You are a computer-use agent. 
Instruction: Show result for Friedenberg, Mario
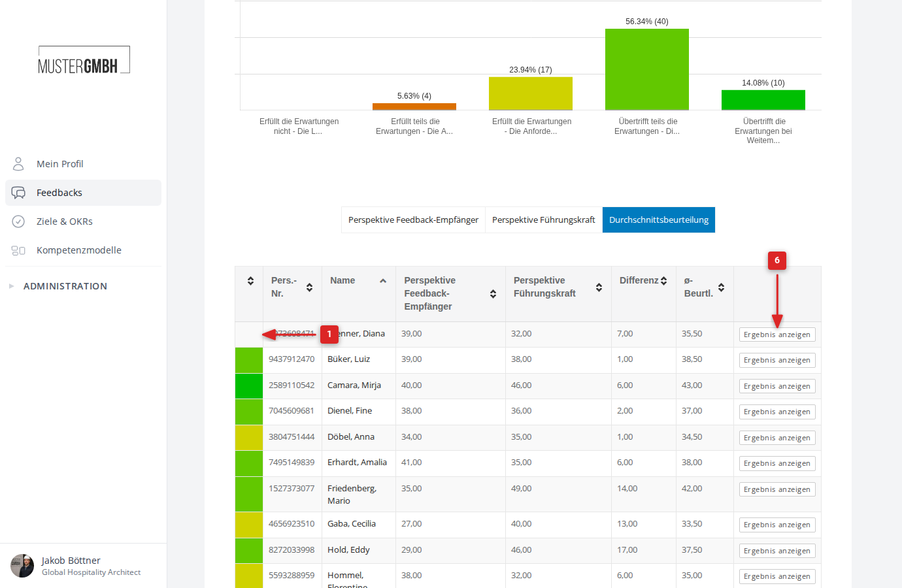click(777, 489)
